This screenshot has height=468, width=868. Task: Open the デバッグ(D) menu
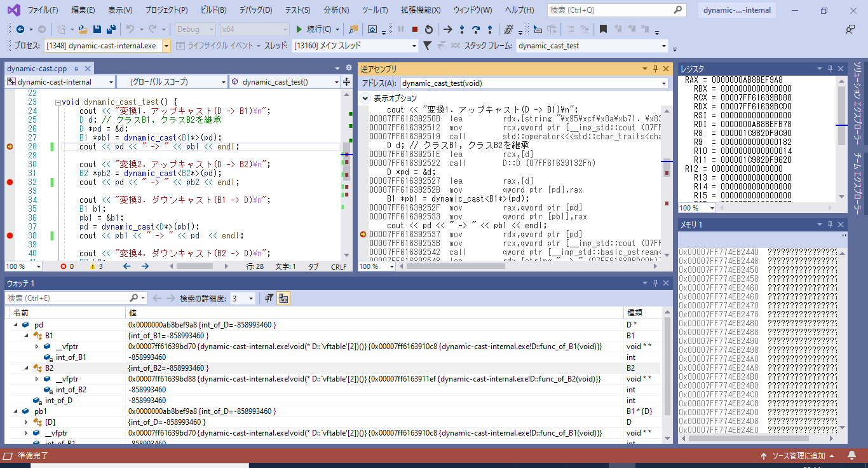tap(255, 10)
